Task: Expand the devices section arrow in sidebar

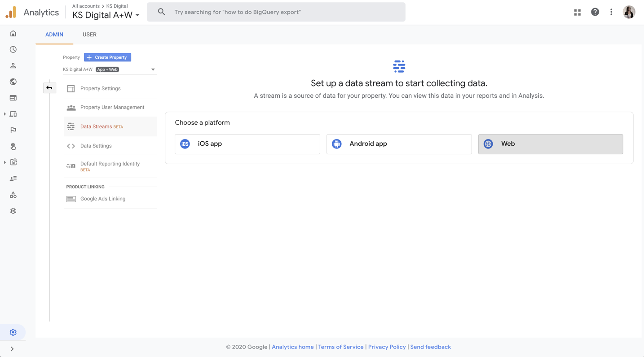Action: tap(5, 114)
